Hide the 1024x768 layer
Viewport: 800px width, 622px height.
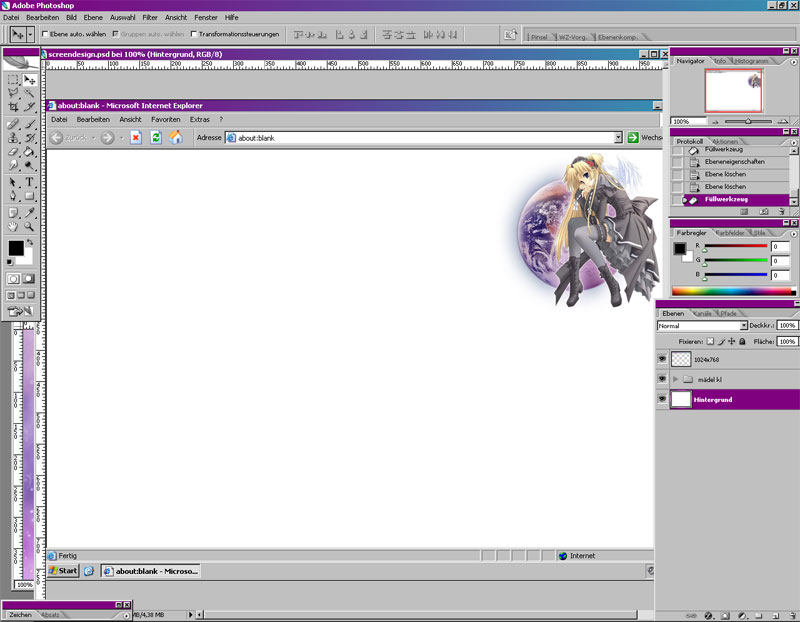662,359
